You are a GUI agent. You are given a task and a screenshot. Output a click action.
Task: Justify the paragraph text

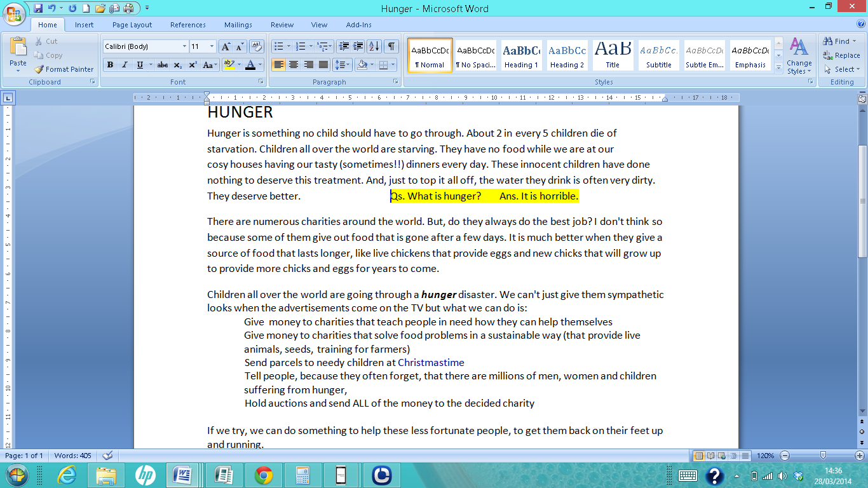click(323, 65)
